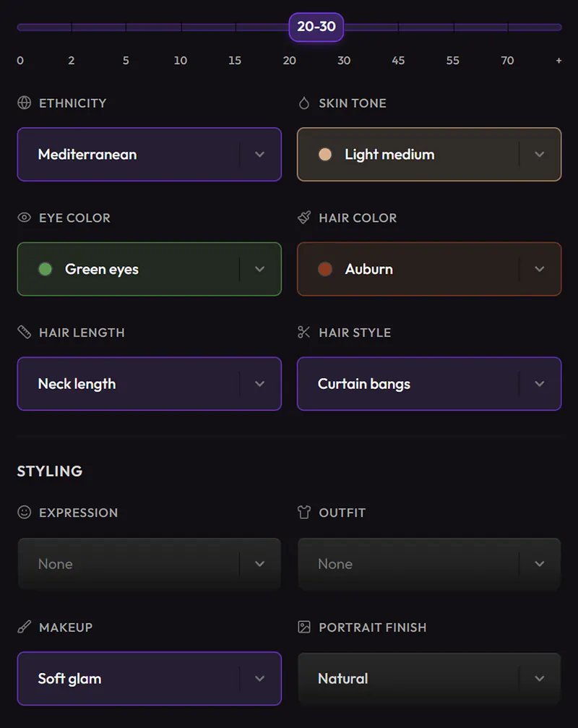Click the chevron in the Outfit None field
Viewport: 578px width, 728px height.
[540, 564]
